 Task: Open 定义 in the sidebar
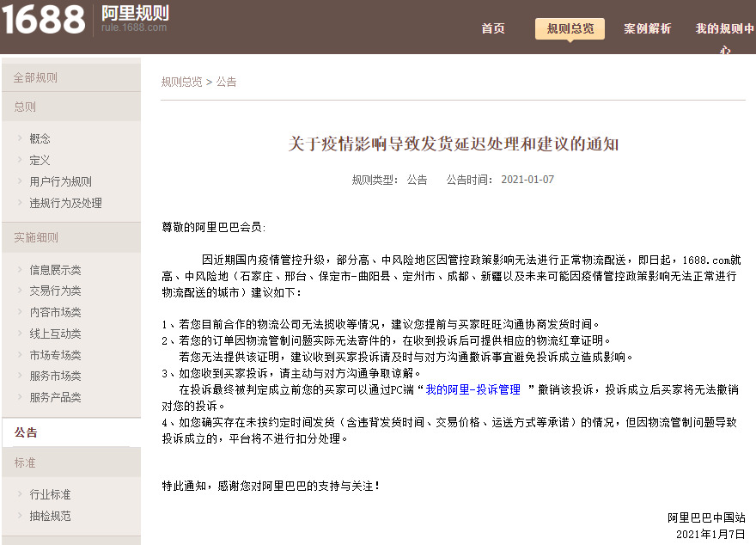pos(40,160)
